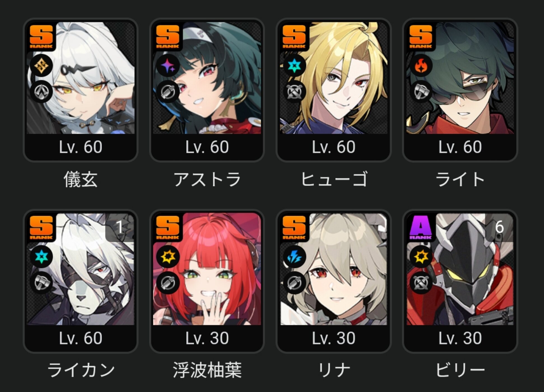Click the Attack specialty icon on ビリー's card
The height and width of the screenshot is (392, 544).
(421, 283)
